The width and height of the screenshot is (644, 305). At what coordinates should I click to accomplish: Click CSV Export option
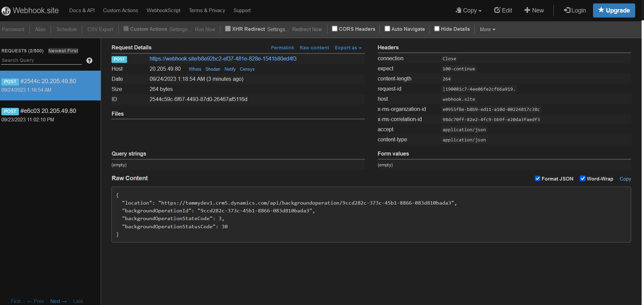(x=100, y=29)
